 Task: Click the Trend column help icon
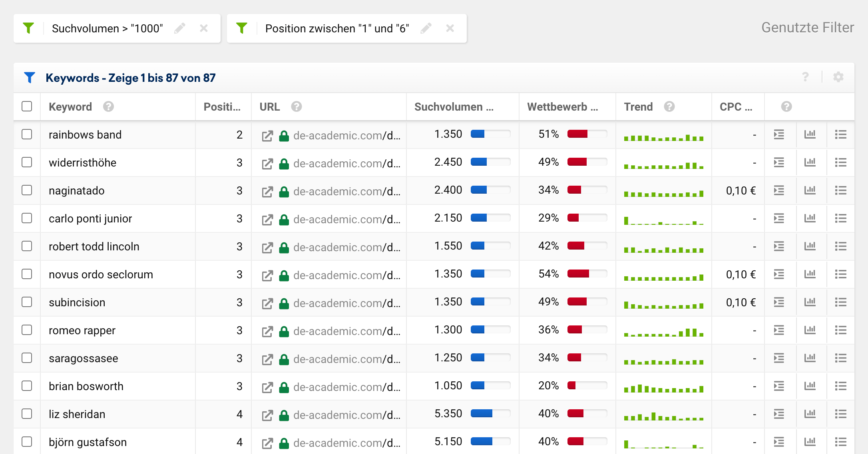(669, 107)
